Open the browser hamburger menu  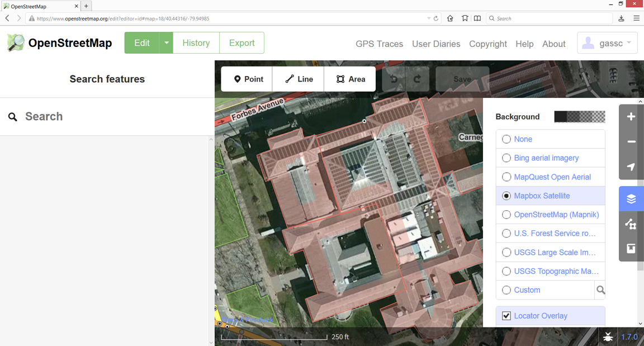tap(636, 18)
